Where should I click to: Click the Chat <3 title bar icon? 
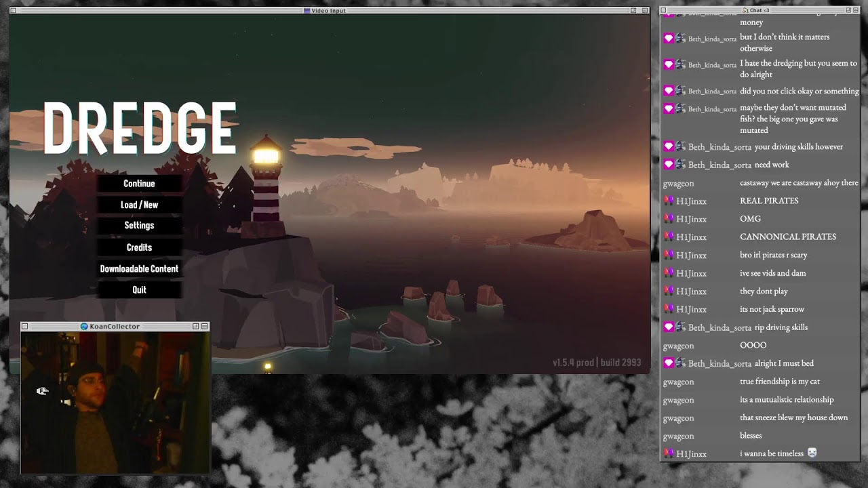[745, 11]
